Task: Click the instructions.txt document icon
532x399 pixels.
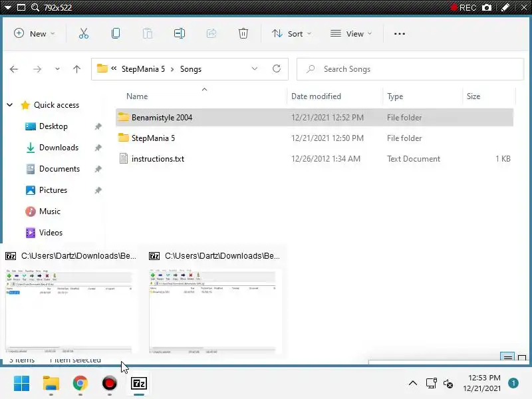Action: point(124,158)
